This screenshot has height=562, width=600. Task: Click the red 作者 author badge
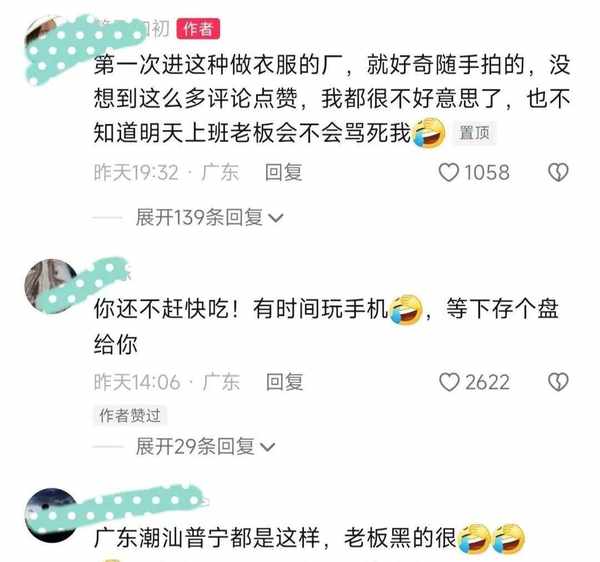198,29
